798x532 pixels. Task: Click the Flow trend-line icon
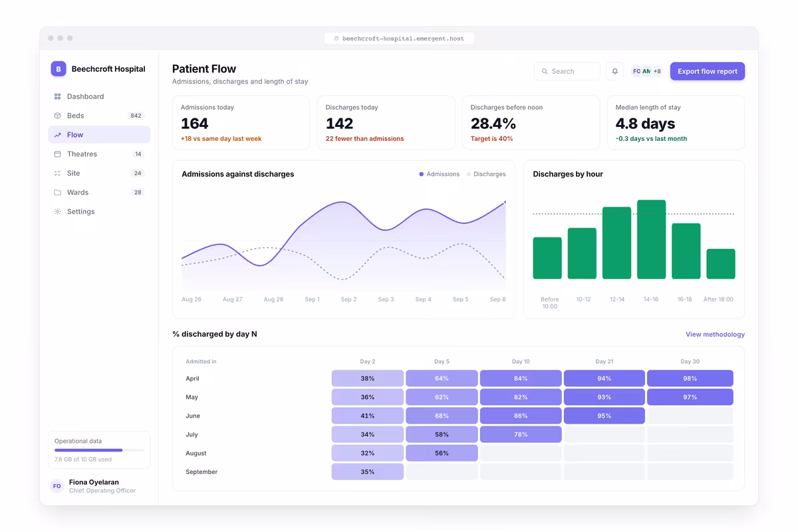57,135
